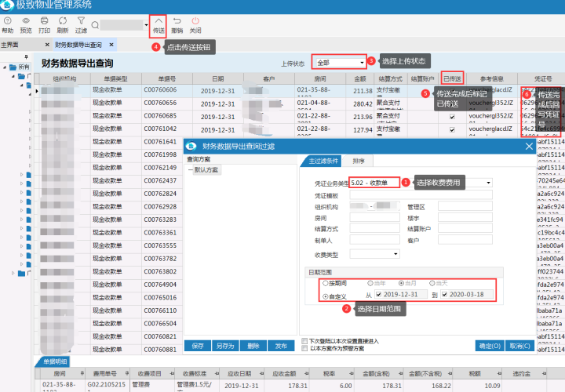Click the 传送 send icon
Image resolution: width=565 pixels, height=392 pixels.
coord(159,21)
